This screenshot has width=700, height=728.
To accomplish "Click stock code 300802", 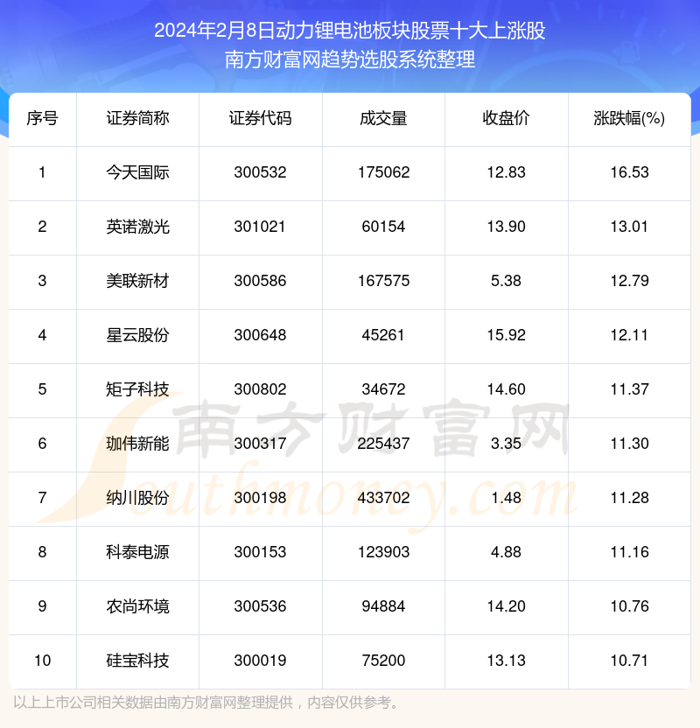I will [261, 389].
